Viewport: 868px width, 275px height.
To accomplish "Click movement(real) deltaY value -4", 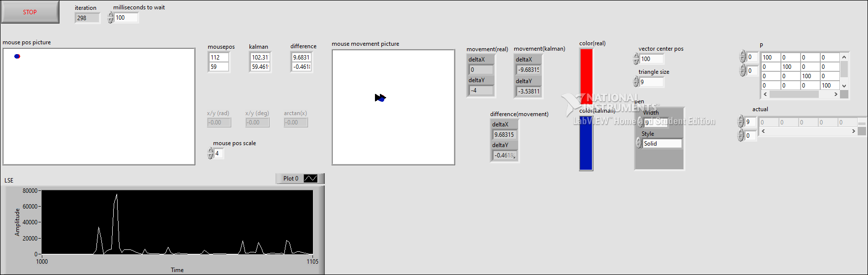I will click(481, 91).
